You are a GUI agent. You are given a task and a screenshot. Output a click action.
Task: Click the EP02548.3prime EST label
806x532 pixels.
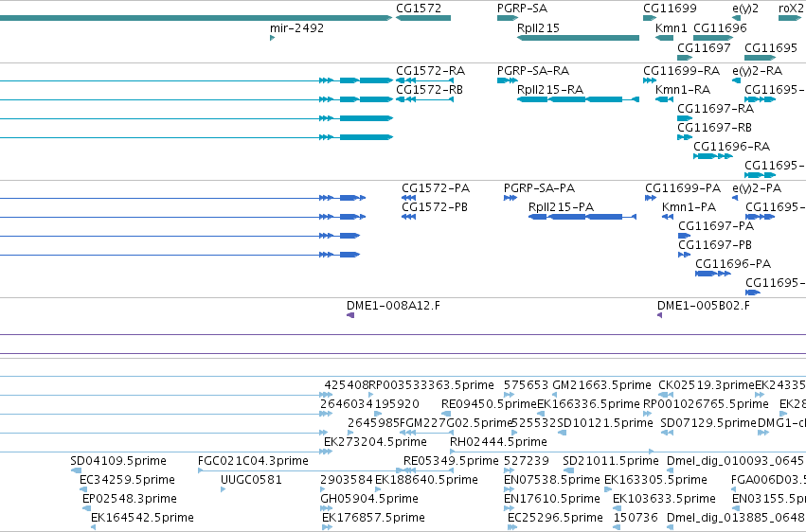click(x=130, y=499)
